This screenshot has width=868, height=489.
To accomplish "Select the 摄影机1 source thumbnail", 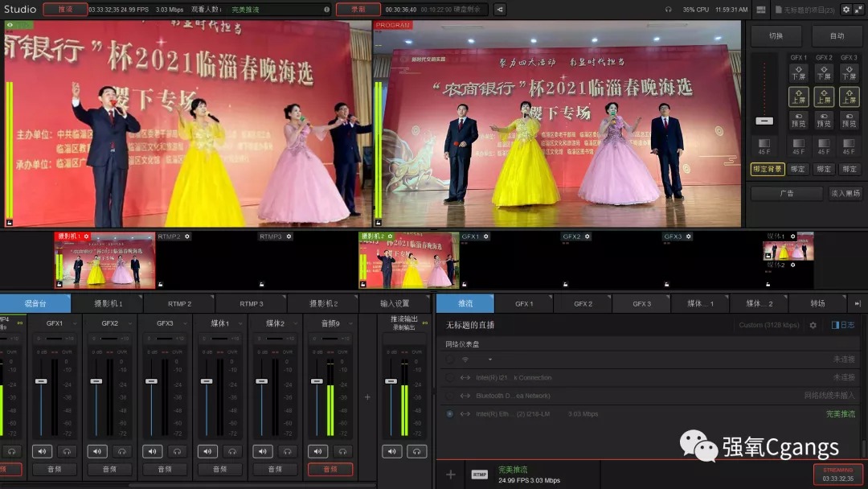I will click(105, 261).
